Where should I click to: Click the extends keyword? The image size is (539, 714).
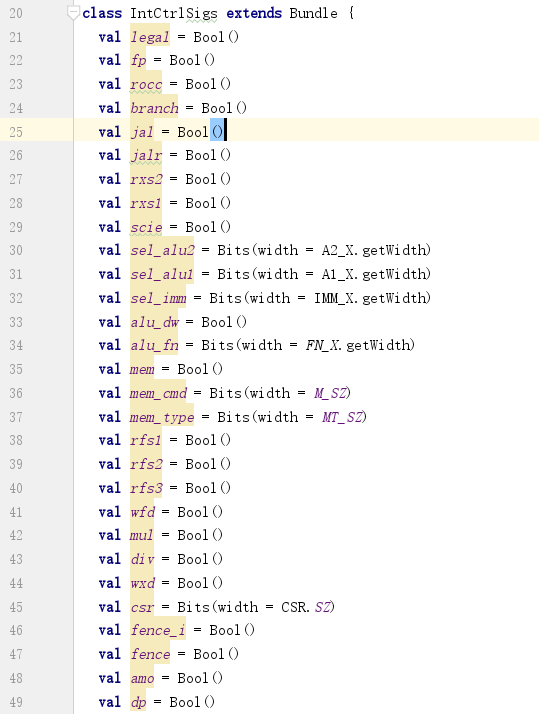pyautogui.click(x=254, y=13)
